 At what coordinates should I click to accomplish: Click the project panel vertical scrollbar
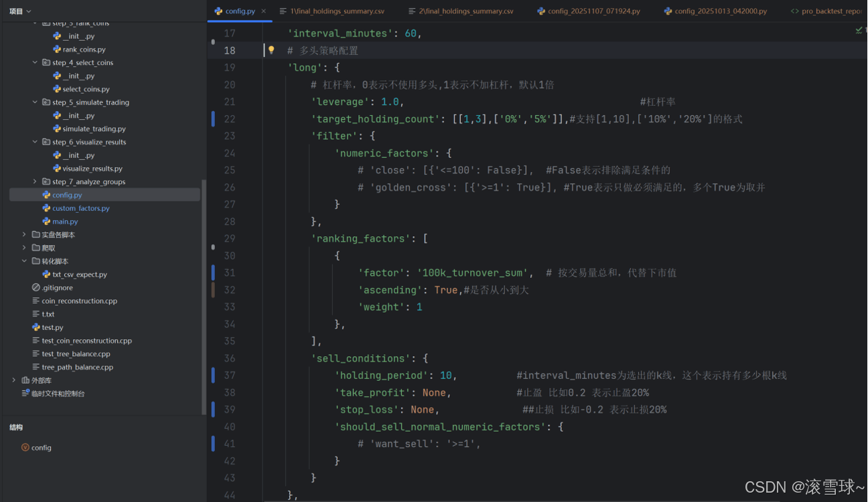[x=204, y=297]
